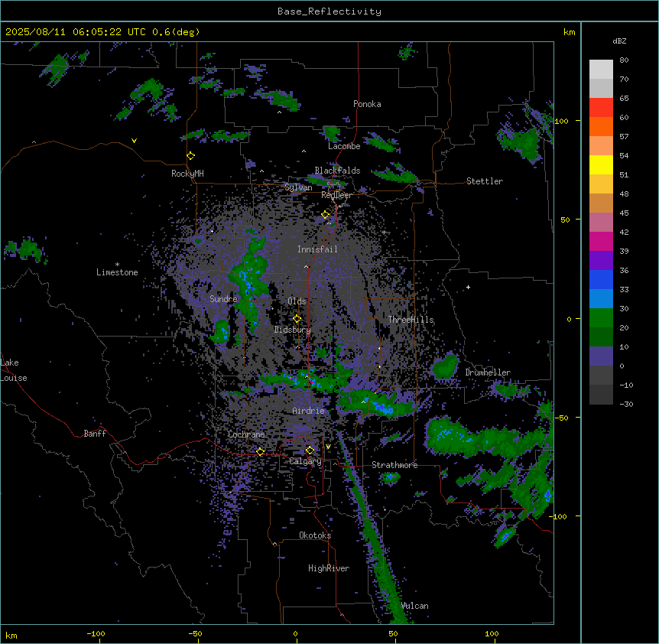Click the white plus marker east of ThreeHills
The image size is (659, 644).
(468, 287)
